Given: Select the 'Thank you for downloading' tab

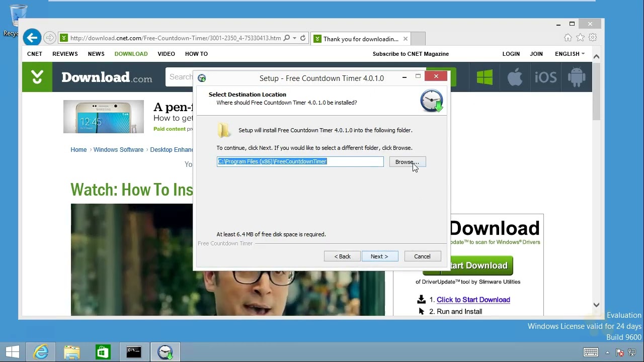Looking at the screenshot, I should pyautogui.click(x=361, y=39).
